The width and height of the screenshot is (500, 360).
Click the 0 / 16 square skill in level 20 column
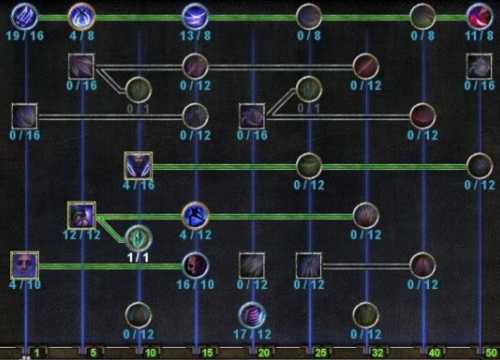[252, 116]
